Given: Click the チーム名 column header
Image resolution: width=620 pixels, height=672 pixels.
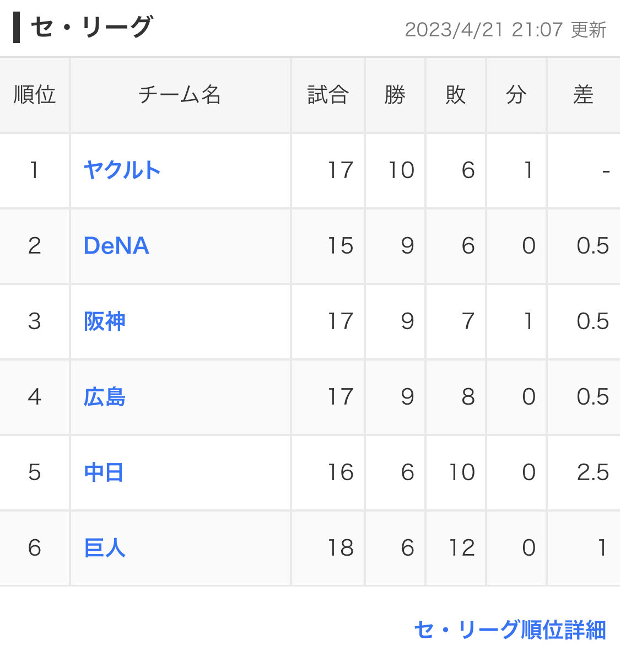Looking at the screenshot, I should [180, 95].
